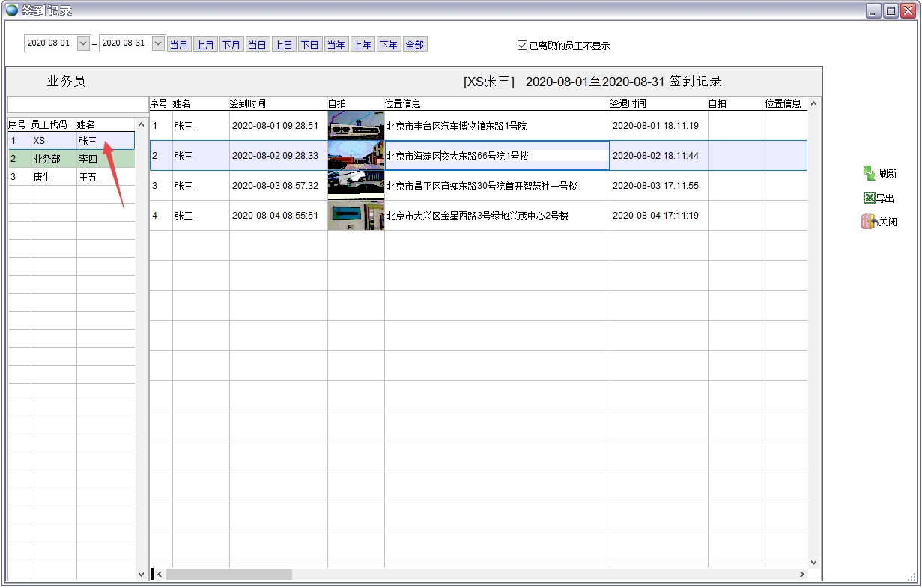The height and width of the screenshot is (588, 922).
Task: Open the end date 2020-08-31 dropdown
Action: click(157, 43)
